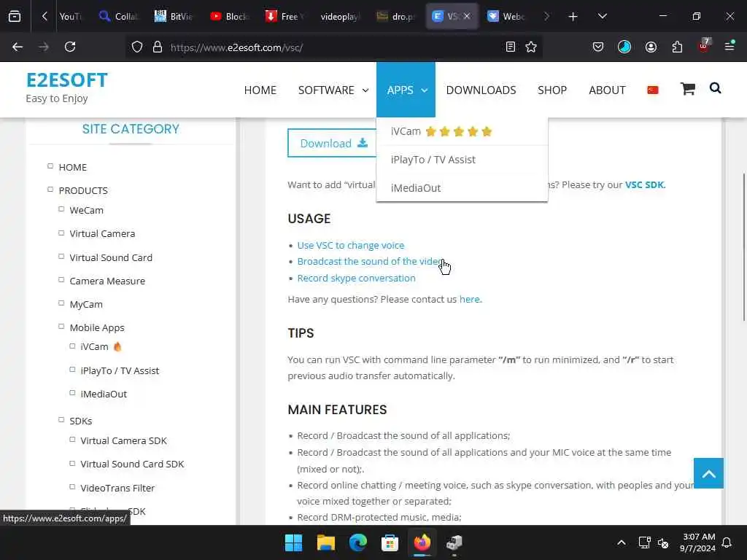This screenshot has height=560, width=747.
Task: Open Firefox application hamburger menu
Action: (729, 46)
